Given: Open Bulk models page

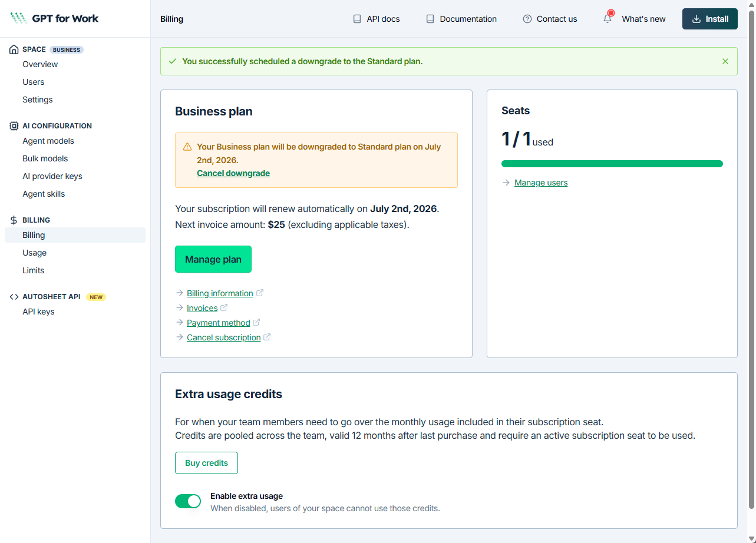Looking at the screenshot, I should point(45,158).
